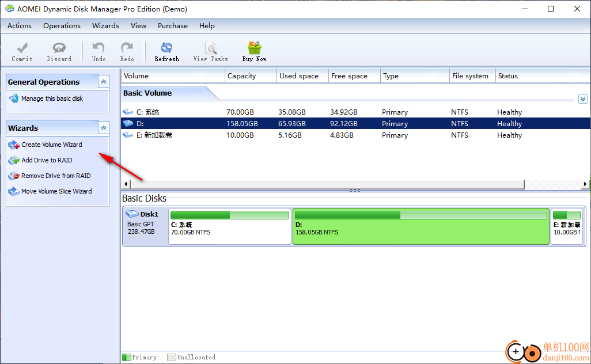Click the E: volume drive icon
This screenshot has height=364, width=591.
click(x=128, y=135)
